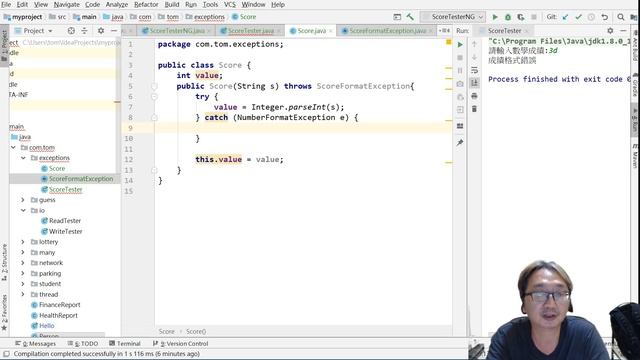Expand the lottery package
640x360 pixels.
23,242
